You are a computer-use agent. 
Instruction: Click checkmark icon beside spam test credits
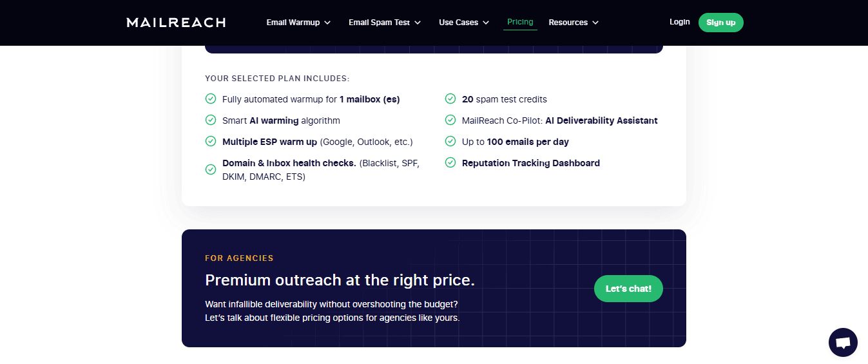[450, 99]
